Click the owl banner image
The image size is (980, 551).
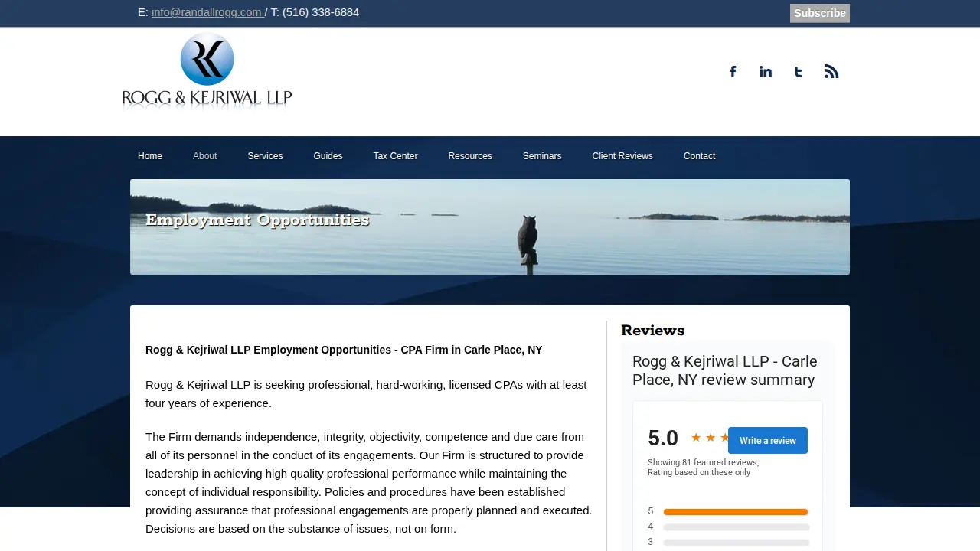coord(490,227)
